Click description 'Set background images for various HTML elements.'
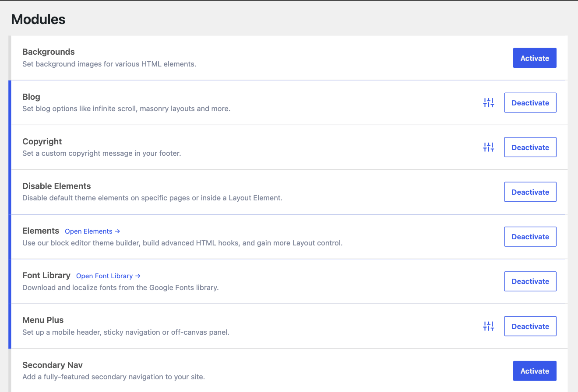578x392 pixels. [x=109, y=64]
